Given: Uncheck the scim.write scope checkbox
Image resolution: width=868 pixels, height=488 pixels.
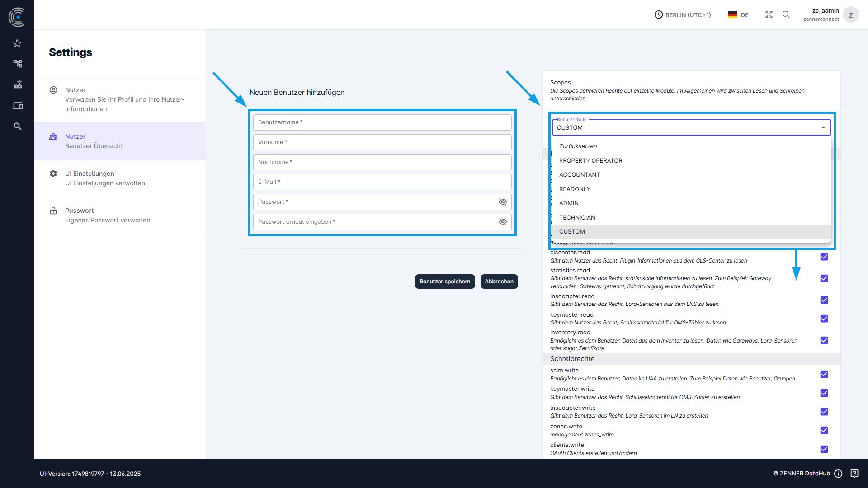Looking at the screenshot, I should pos(824,374).
